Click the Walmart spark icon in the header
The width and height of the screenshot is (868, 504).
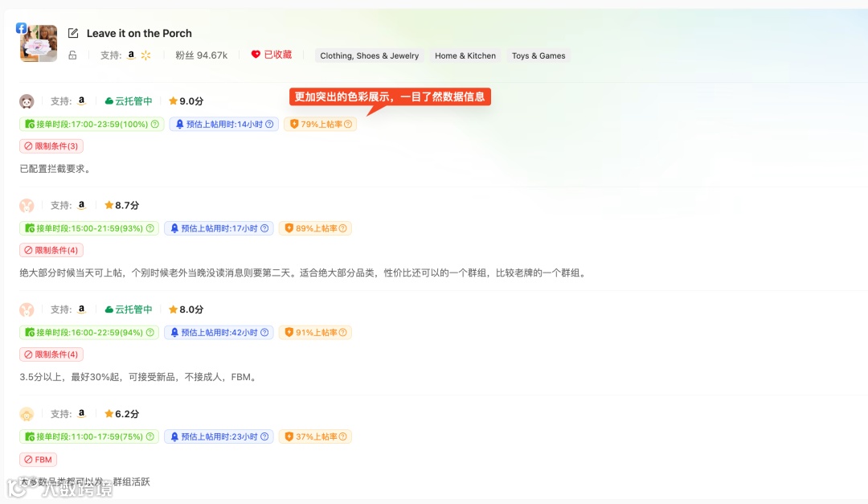coord(145,55)
